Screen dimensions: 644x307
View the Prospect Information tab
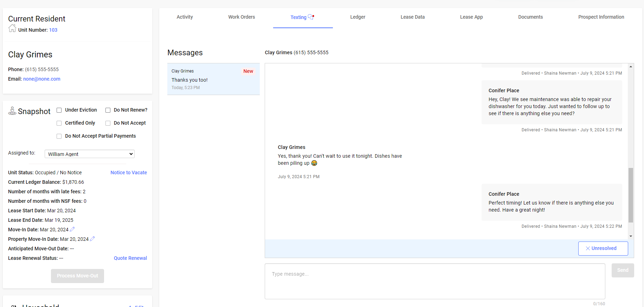tap(601, 17)
